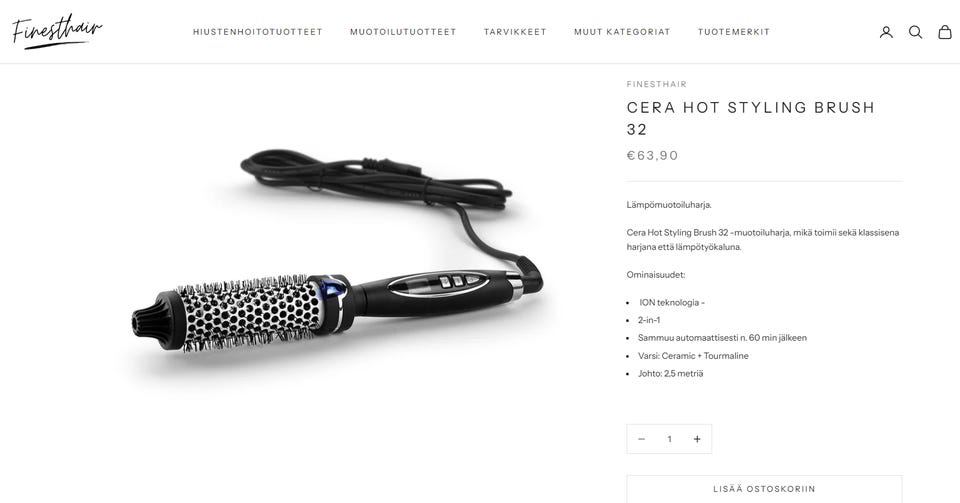Focus the quantity input field
Viewport: 960px width, 503px height.
coord(669,439)
